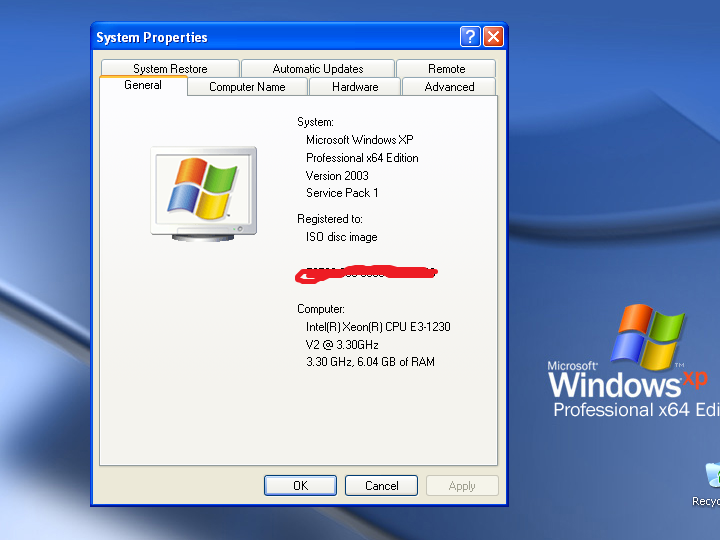Click the Windows logo monitor image
The width and height of the screenshot is (720, 540).
[204, 190]
